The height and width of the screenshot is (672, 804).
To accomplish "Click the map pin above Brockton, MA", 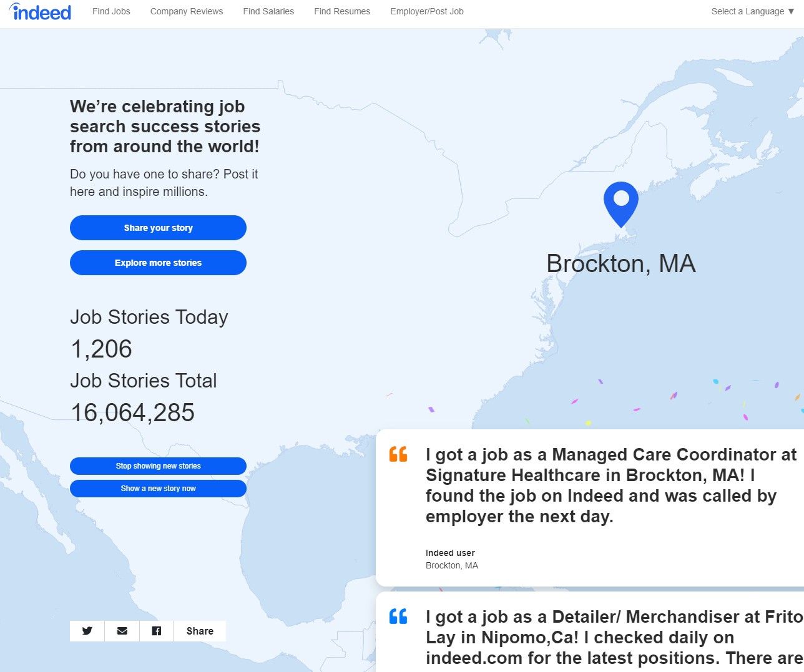I will pos(621,203).
